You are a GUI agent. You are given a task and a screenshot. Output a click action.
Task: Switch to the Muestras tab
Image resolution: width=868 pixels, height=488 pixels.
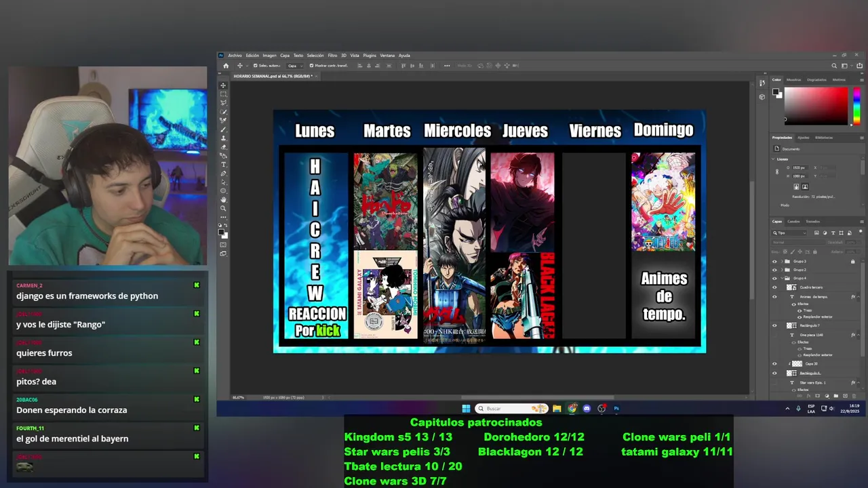pos(794,80)
